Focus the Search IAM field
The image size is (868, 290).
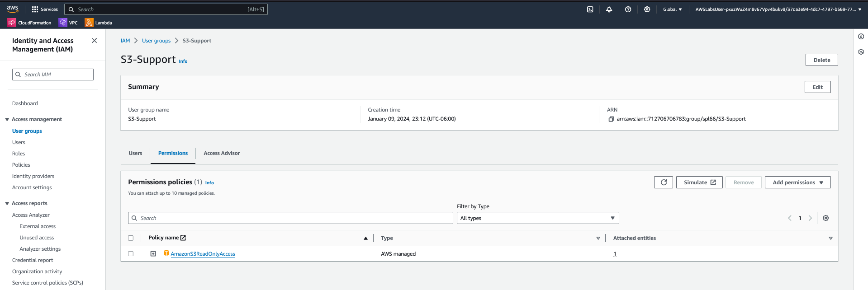coord(53,75)
